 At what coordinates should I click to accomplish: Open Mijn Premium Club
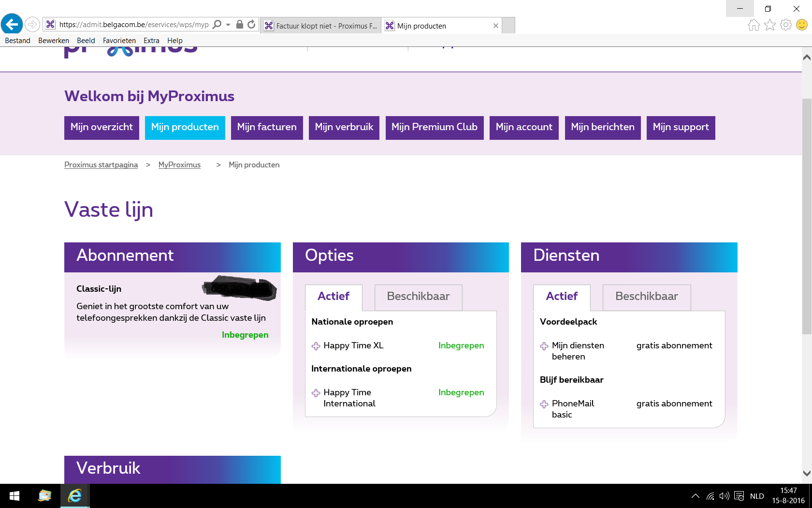(435, 128)
